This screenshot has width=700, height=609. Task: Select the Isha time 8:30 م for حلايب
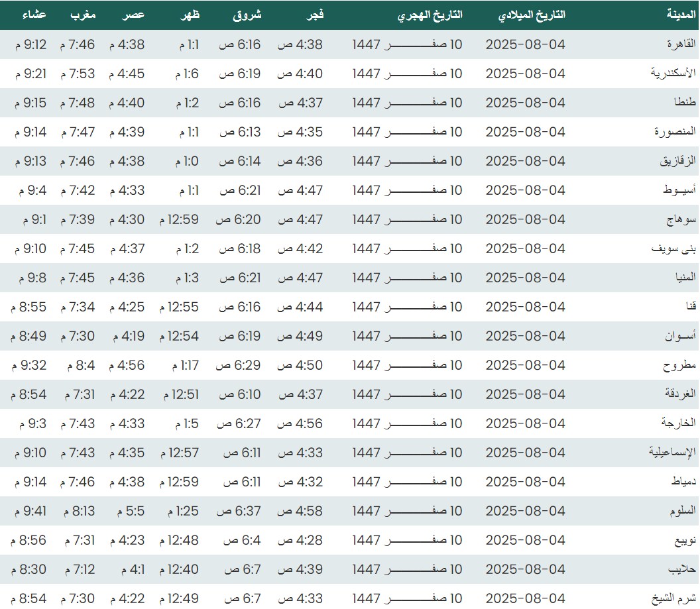coord(29,569)
